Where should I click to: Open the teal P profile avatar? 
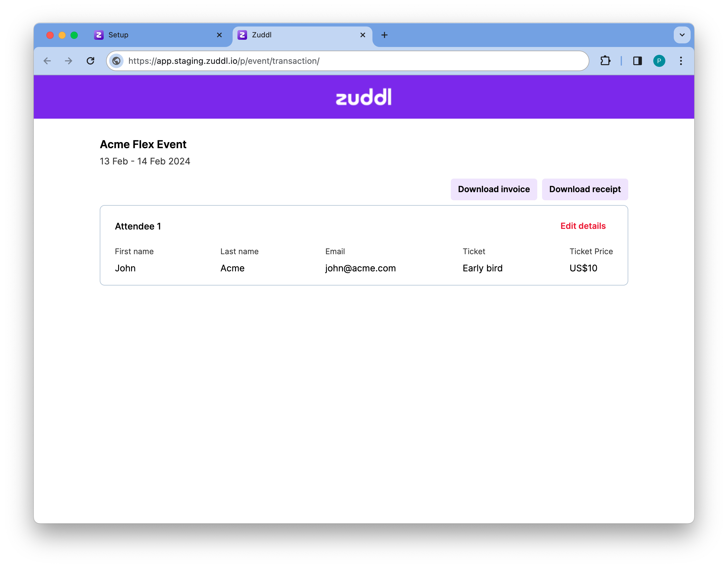point(659,61)
